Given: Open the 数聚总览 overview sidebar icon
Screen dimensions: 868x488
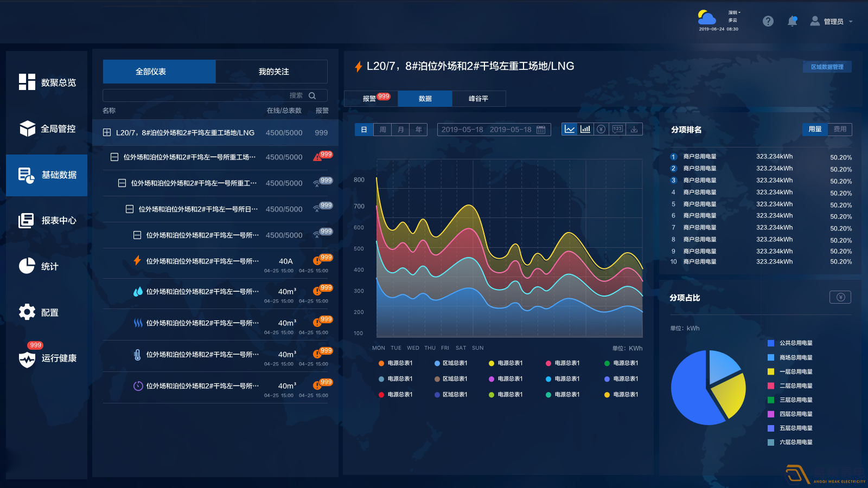Looking at the screenshot, I should tap(27, 82).
